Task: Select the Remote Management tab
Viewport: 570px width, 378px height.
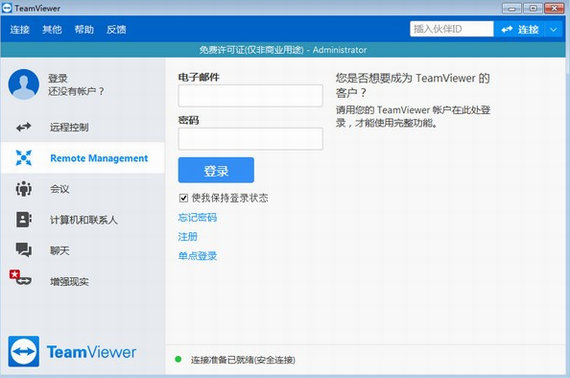Action: tap(83, 158)
